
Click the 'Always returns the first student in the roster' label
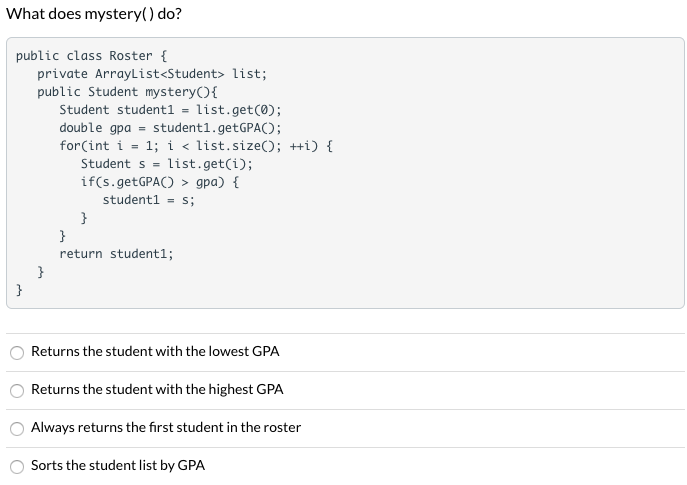tap(166, 428)
